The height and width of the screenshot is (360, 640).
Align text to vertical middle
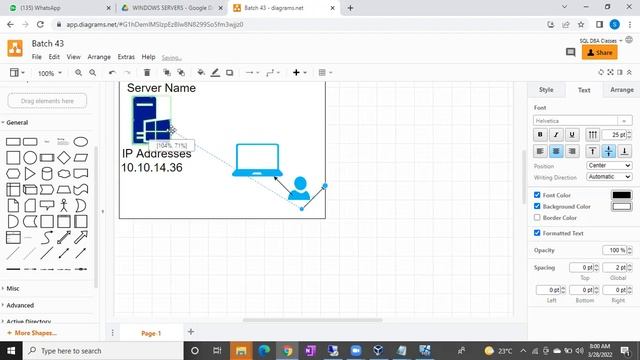[x=609, y=151]
